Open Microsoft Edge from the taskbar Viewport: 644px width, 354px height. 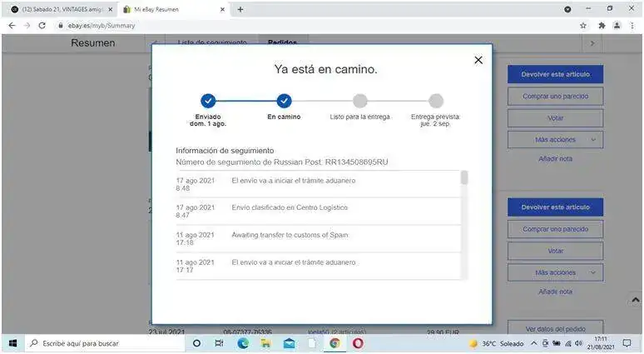tap(243, 343)
